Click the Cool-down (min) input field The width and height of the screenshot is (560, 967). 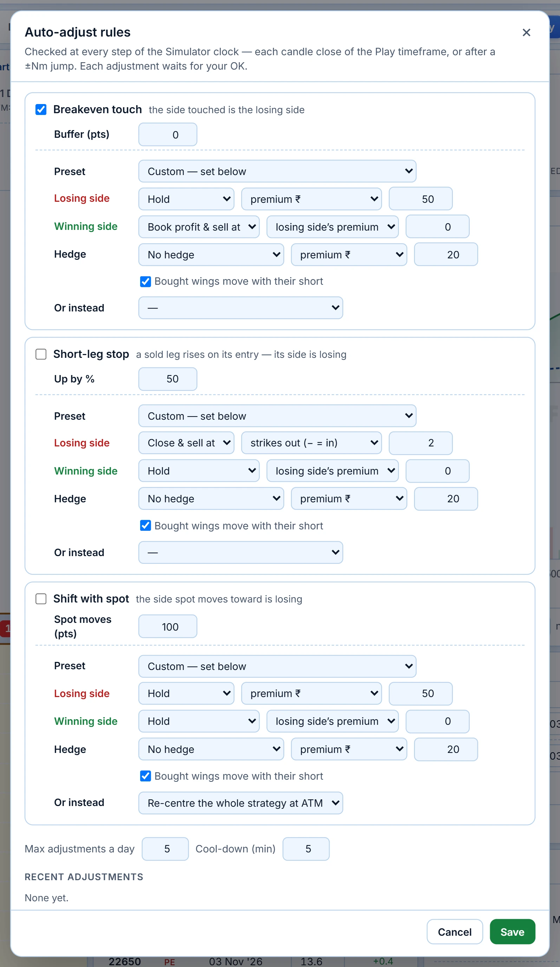click(306, 849)
